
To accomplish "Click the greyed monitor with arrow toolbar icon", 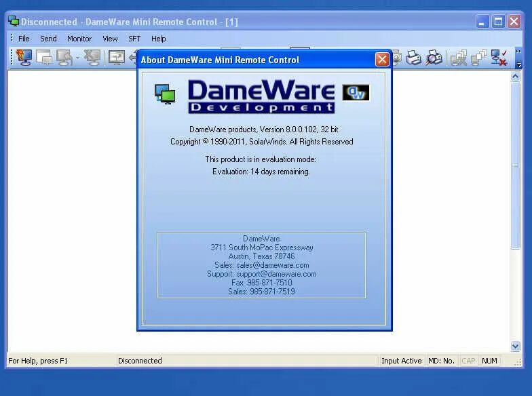I will pyautogui.click(x=64, y=57).
